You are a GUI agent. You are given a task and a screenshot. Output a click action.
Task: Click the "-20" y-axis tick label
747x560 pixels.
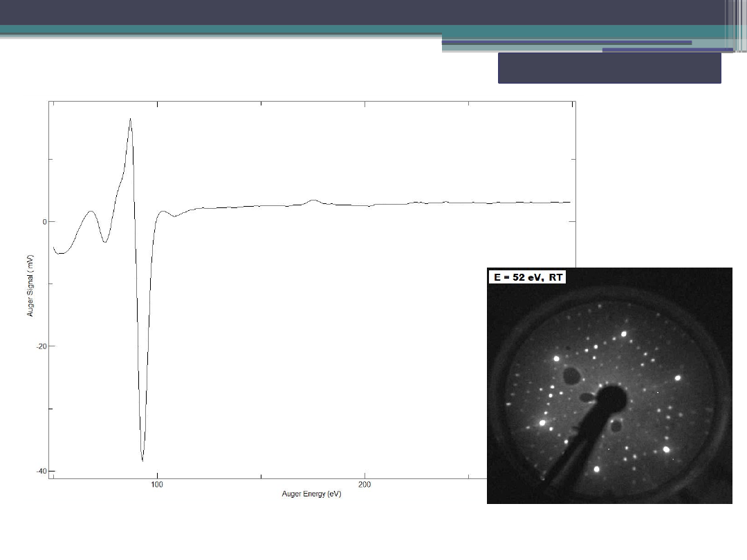tap(40, 346)
